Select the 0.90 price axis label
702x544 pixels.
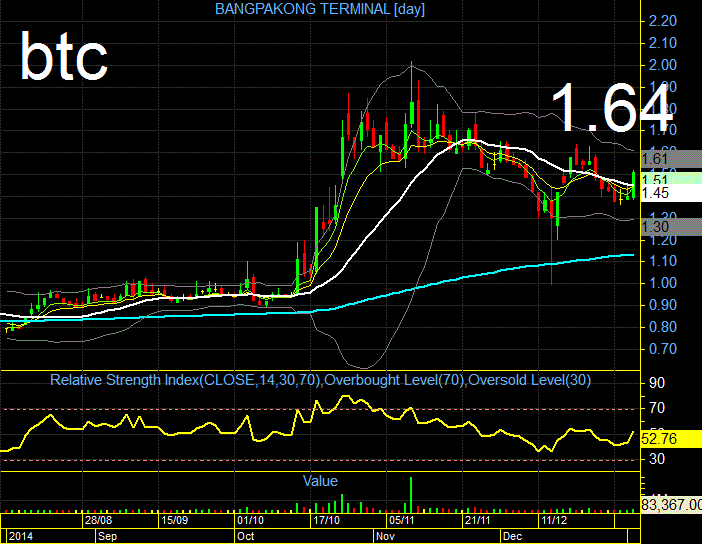(662, 305)
